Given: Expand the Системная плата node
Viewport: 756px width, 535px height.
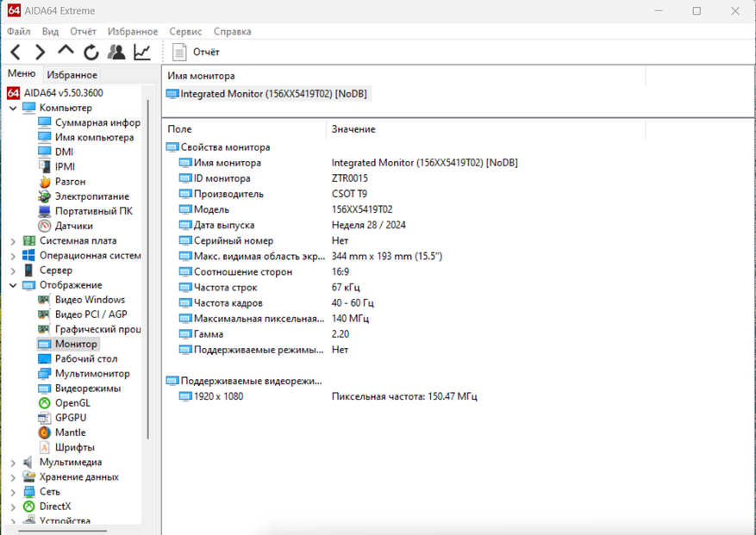Looking at the screenshot, I should coord(13,241).
